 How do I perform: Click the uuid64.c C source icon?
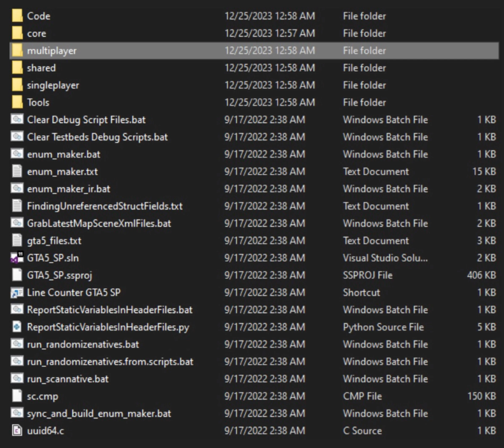(x=17, y=431)
